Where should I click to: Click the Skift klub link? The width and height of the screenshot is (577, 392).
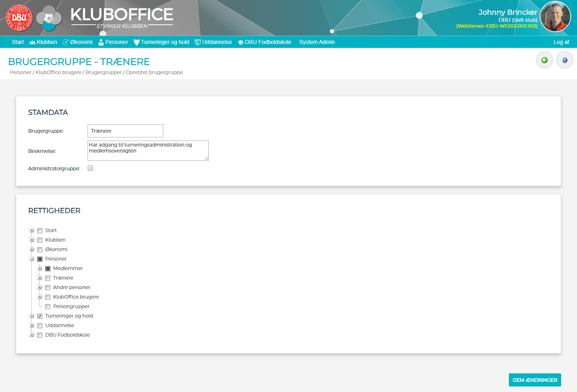[525, 20]
